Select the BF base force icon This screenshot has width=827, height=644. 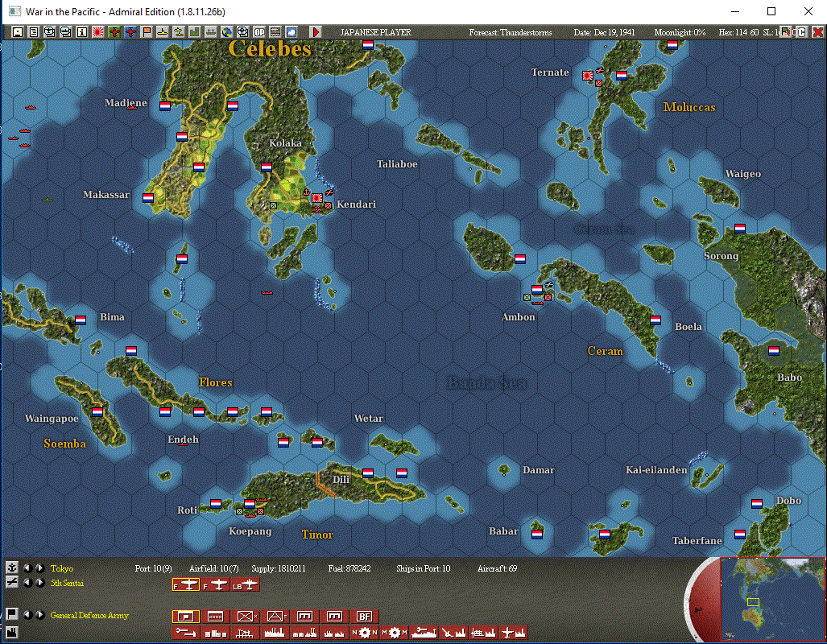[x=365, y=617]
